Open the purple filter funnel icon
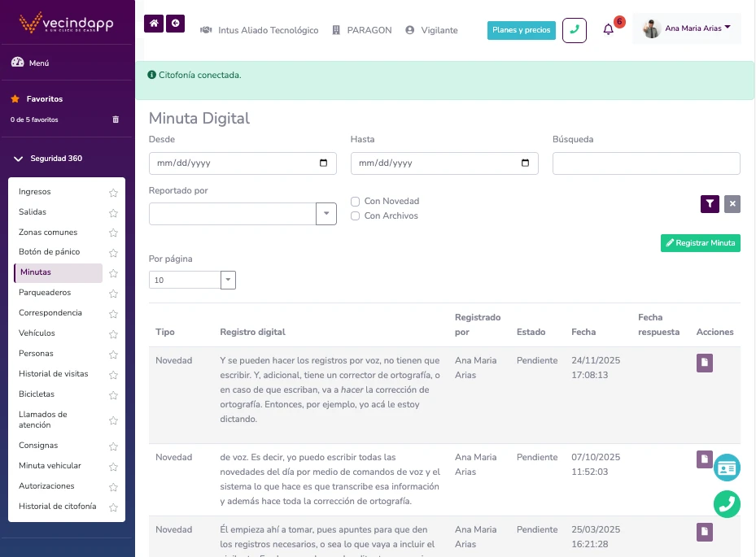The width and height of the screenshot is (756, 557). tap(709, 204)
